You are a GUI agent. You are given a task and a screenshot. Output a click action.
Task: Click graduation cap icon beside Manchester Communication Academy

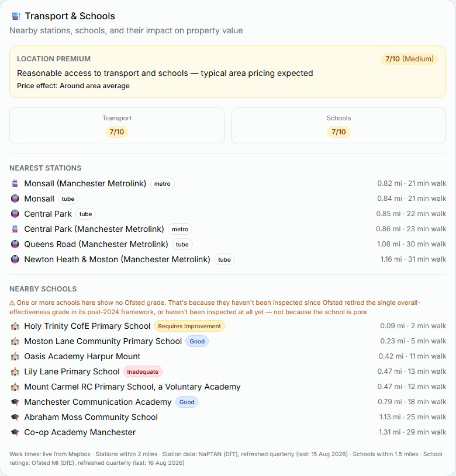pos(15,402)
